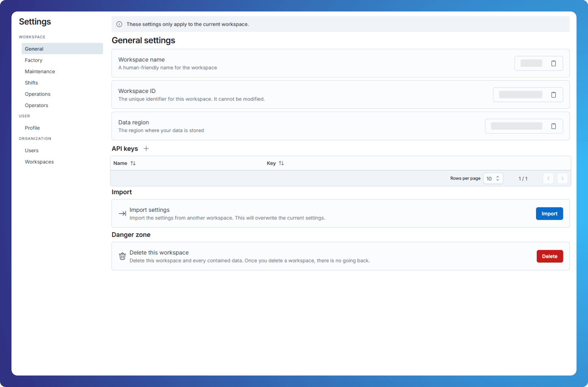Open organization Workspaces page
Viewport: 588px width, 387px height.
click(x=39, y=162)
